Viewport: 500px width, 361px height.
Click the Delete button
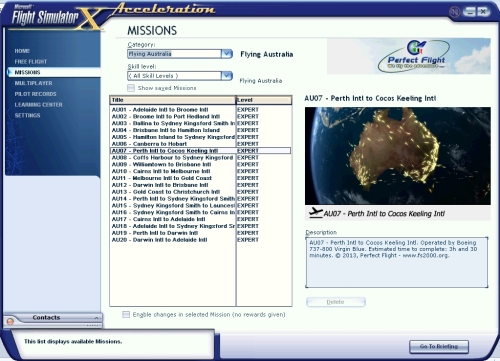336,302
